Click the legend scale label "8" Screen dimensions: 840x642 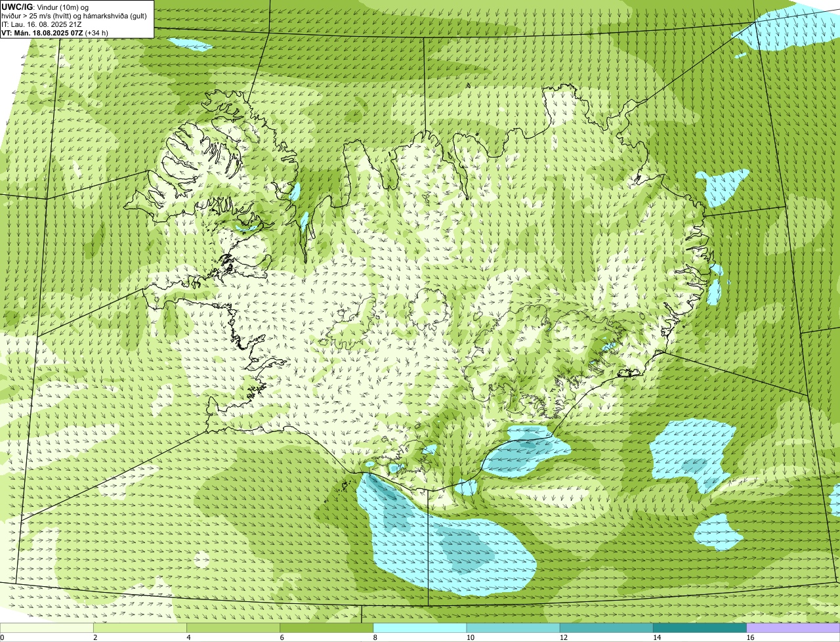coord(375,637)
